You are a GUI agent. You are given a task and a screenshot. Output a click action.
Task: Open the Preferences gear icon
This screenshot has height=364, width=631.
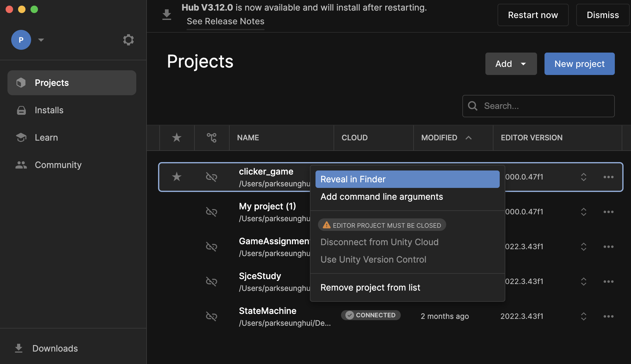128,40
